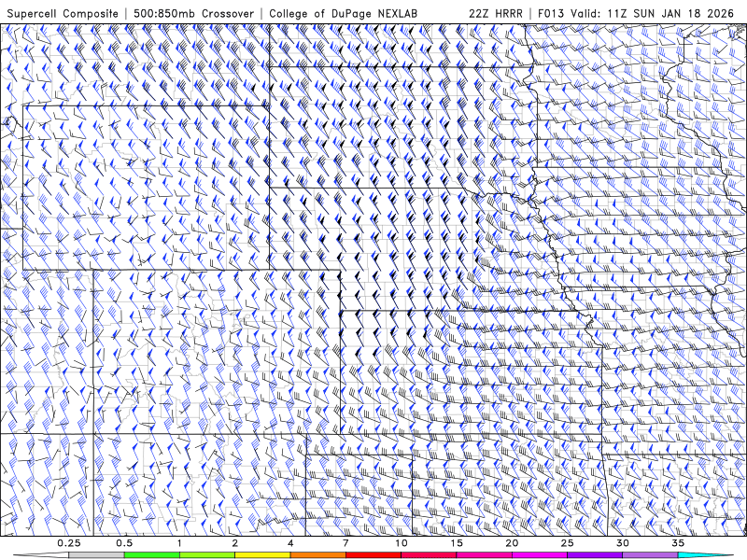Click the "College of DuPage NEXLAB" text
This screenshot has height=560, width=747.
pos(343,14)
